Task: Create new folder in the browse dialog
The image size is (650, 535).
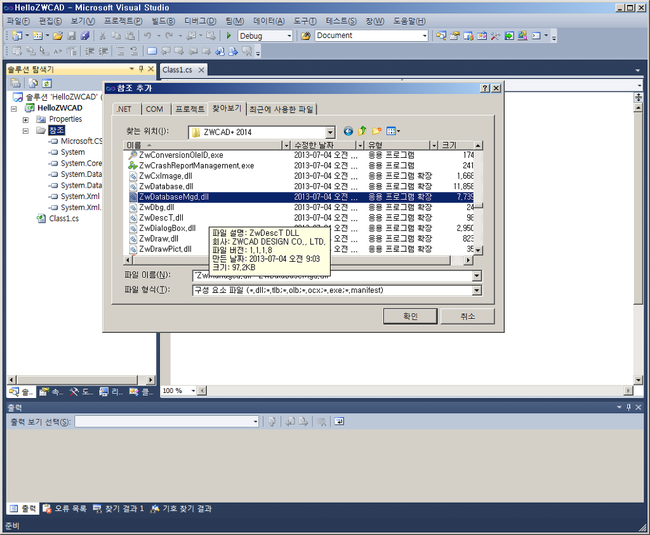Action: point(376,131)
